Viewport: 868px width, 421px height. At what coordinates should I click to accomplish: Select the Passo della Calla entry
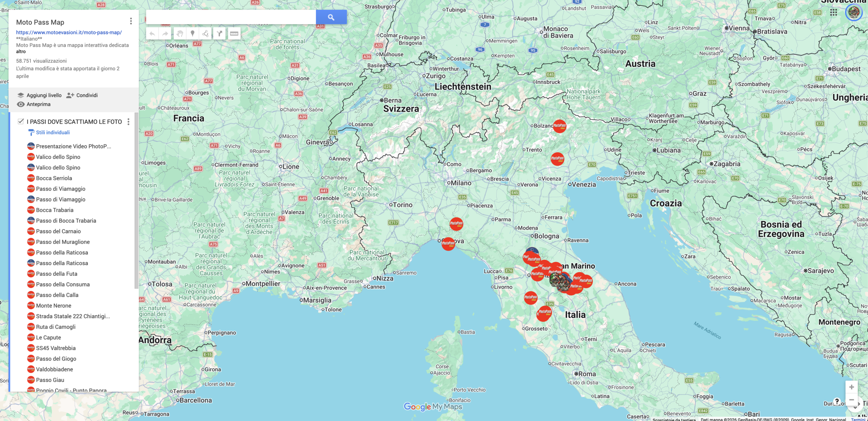click(57, 295)
